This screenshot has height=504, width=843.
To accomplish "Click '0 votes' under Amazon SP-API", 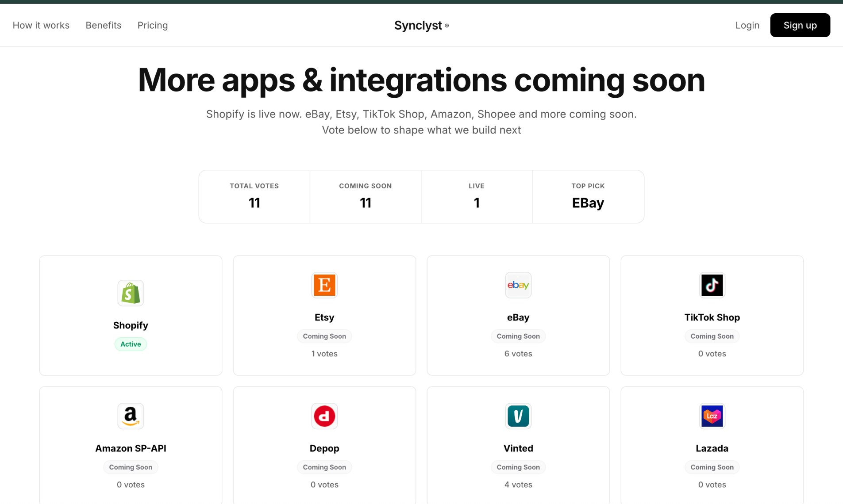I will point(131,485).
